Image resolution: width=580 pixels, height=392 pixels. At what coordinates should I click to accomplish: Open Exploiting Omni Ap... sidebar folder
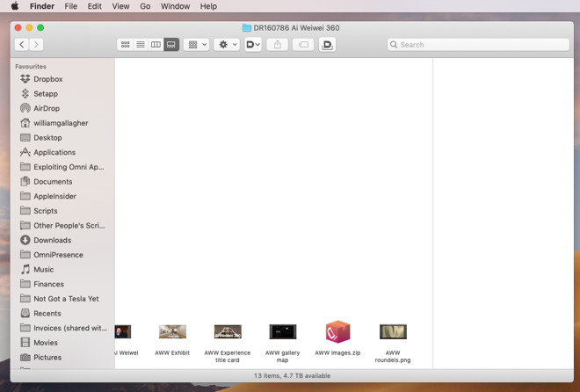tap(62, 167)
